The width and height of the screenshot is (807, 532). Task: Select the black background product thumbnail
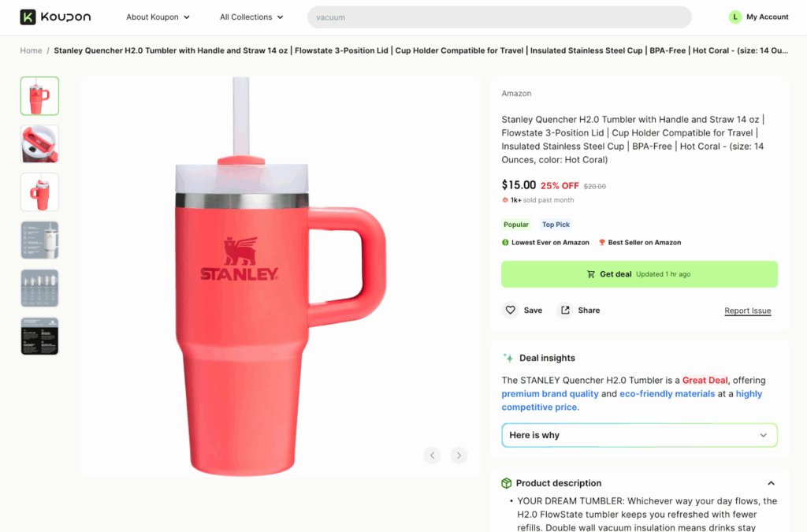[39, 337]
